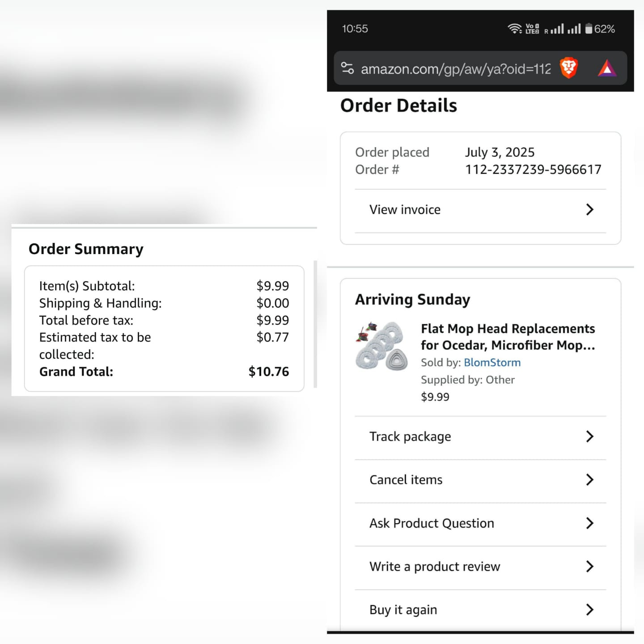The width and height of the screenshot is (644, 644).
Task: Tap the amazon.com URL address field
Action: [456, 69]
